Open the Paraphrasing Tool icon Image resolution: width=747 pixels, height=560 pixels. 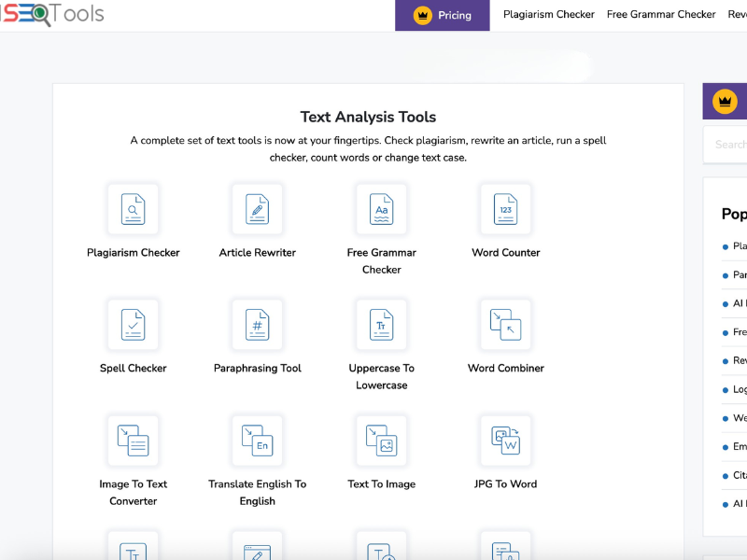(258, 325)
